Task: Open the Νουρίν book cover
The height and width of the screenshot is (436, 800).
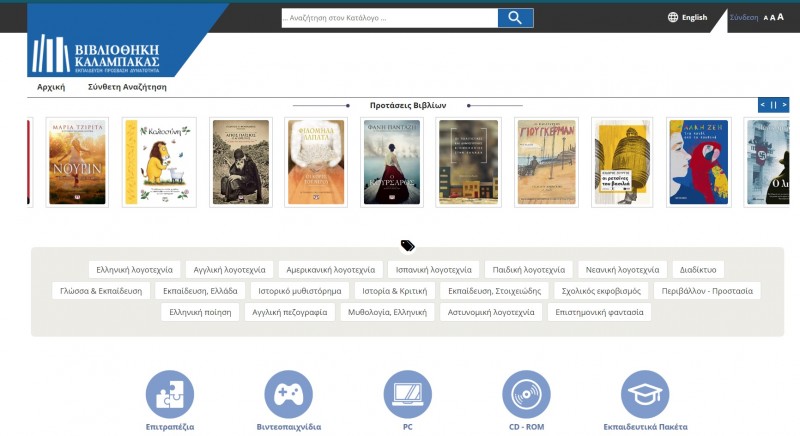Action: click(77, 162)
